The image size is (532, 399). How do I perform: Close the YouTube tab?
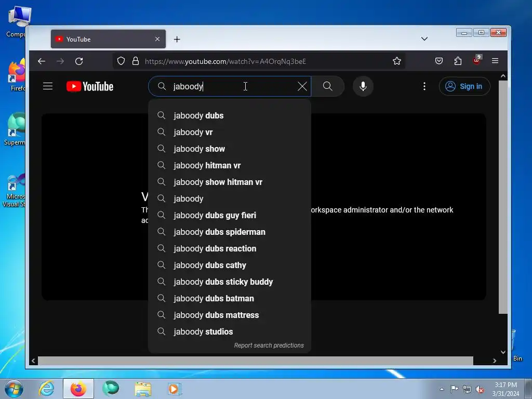point(157,39)
